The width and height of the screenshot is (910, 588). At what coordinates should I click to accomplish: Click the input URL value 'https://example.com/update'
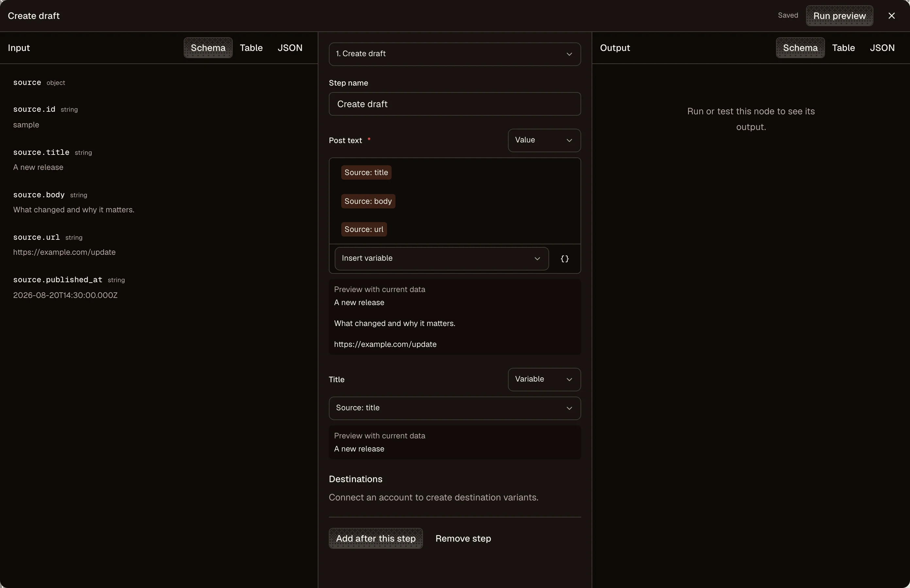pos(64,252)
